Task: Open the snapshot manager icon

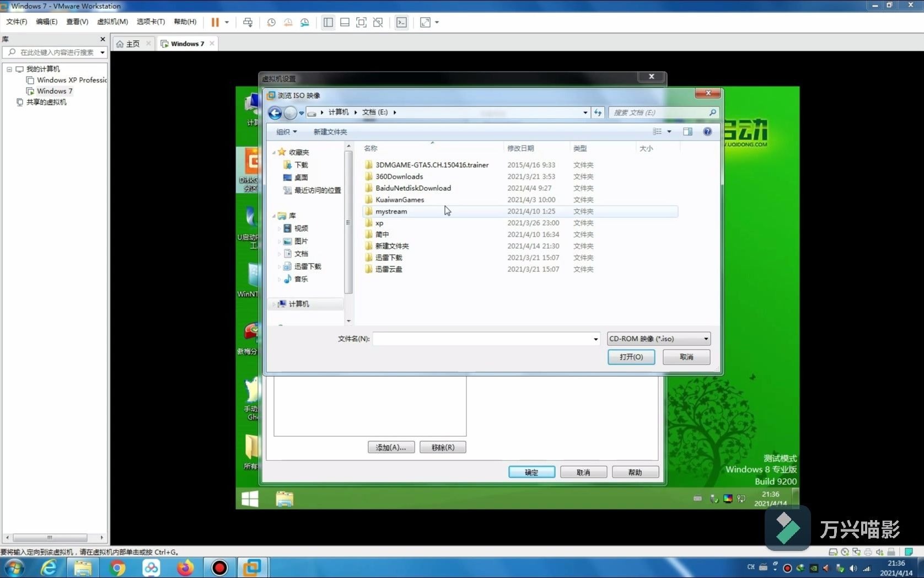Action: click(305, 22)
